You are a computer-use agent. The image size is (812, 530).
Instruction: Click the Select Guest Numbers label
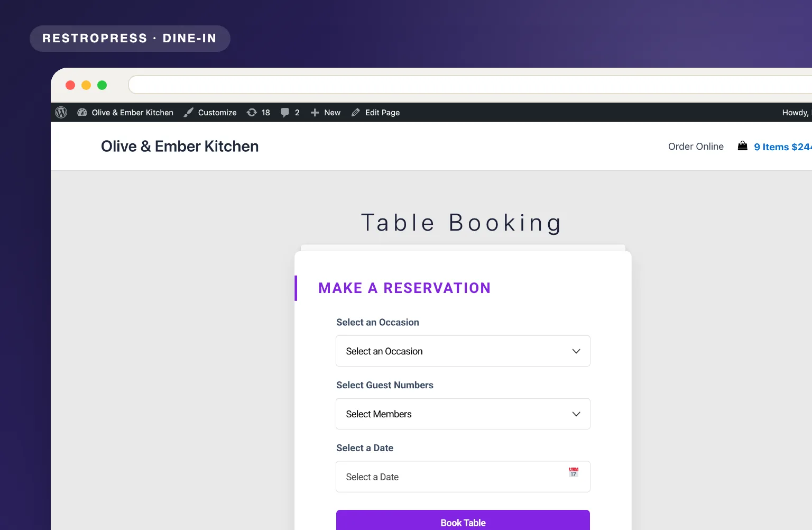(x=385, y=385)
